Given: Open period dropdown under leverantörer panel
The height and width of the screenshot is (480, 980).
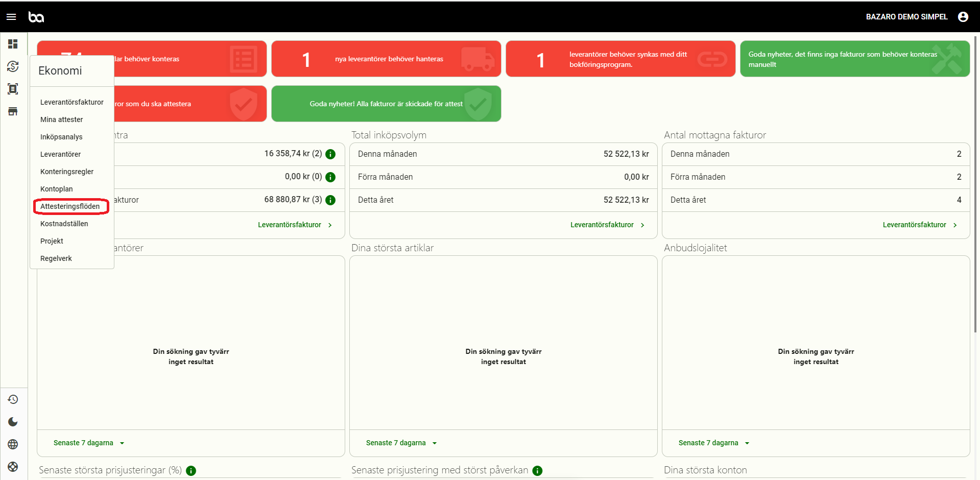Looking at the screenshot, I should tap(89, 443).
